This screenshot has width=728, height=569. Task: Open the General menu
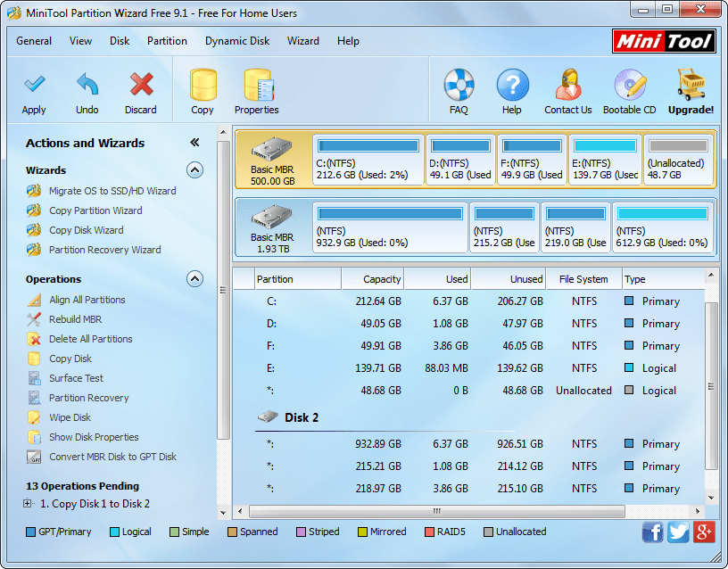coord(34,41)
